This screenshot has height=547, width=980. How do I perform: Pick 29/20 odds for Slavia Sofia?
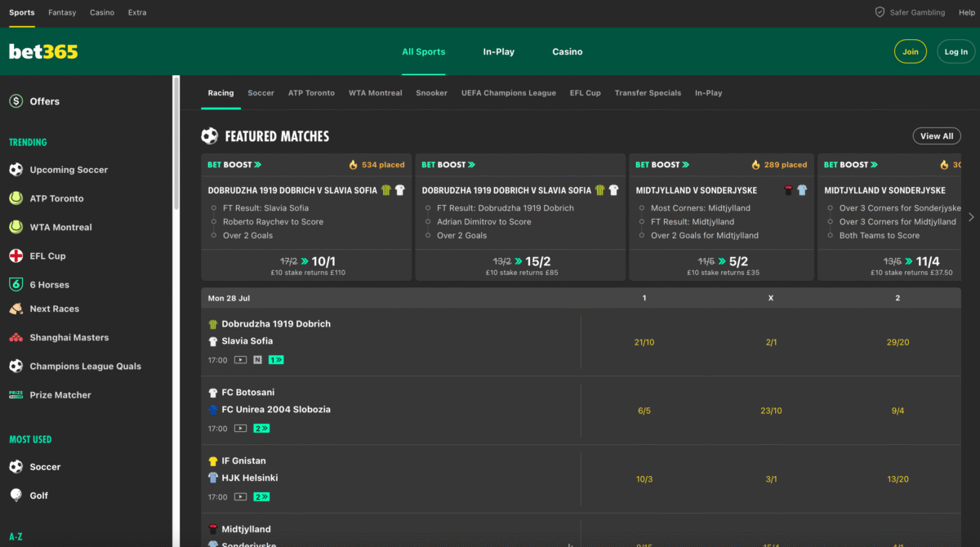tap(898, 342)
